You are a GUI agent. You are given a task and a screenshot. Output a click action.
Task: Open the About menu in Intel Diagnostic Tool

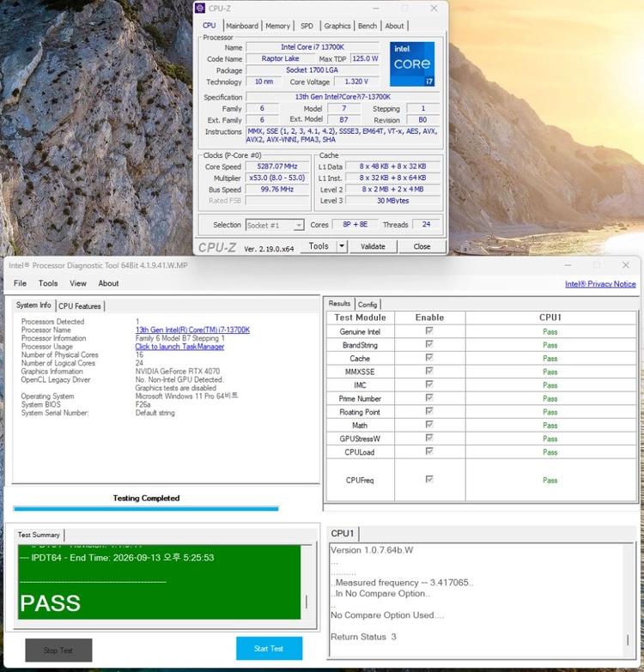coord(108,283)
